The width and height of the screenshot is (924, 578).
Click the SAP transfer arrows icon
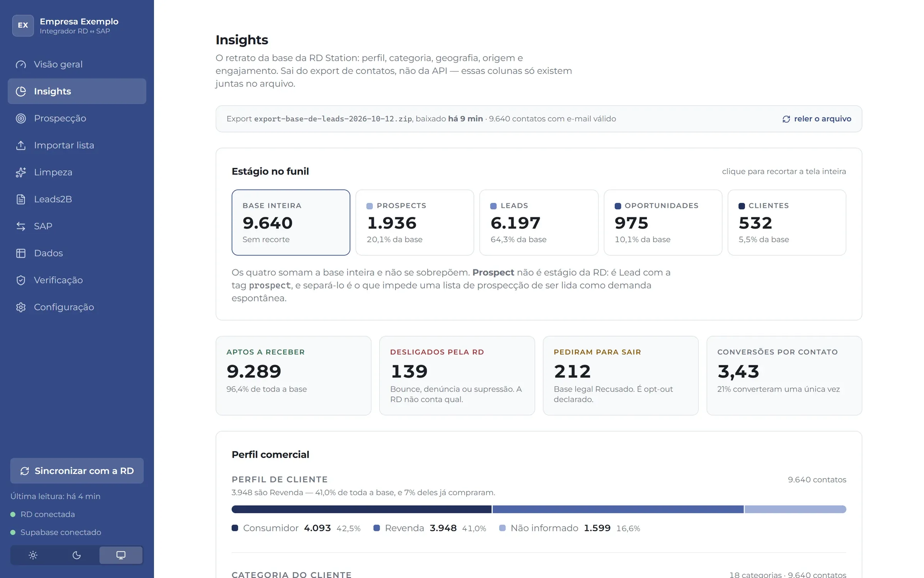21,226
